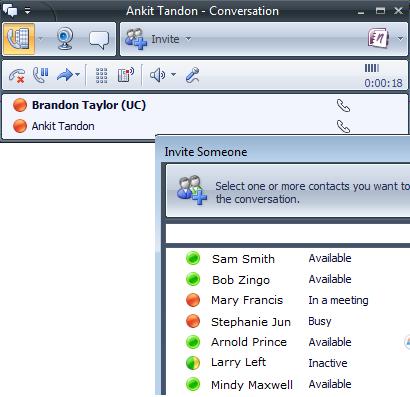Image resolution: width=410 pixels, height=397 pixels.
Task: Click the Invite Someone dialog title
Action: (206, 152)
